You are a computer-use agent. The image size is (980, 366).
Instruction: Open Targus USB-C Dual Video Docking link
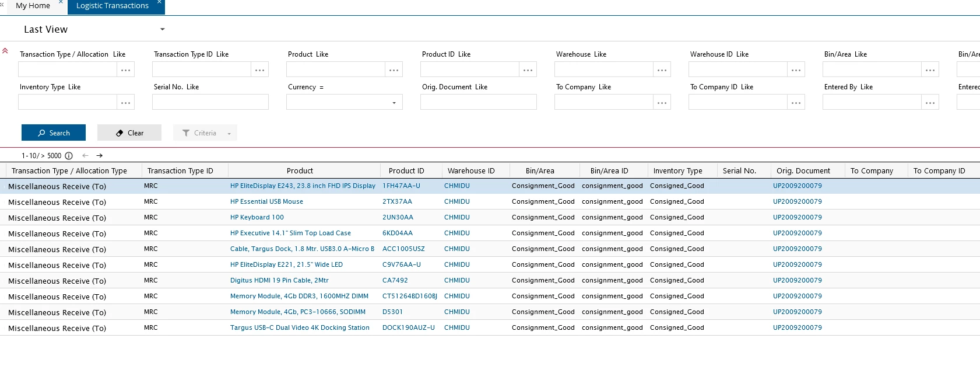300,327
